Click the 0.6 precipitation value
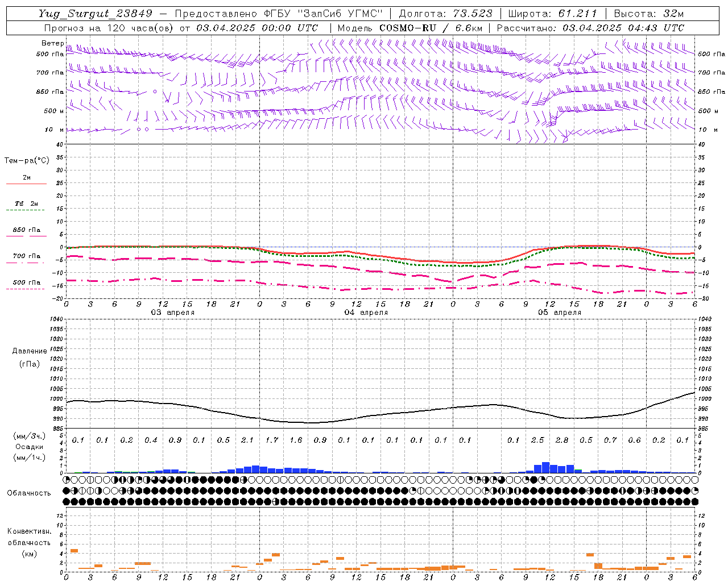Screen dimensions: 728x582 [634, 440]
